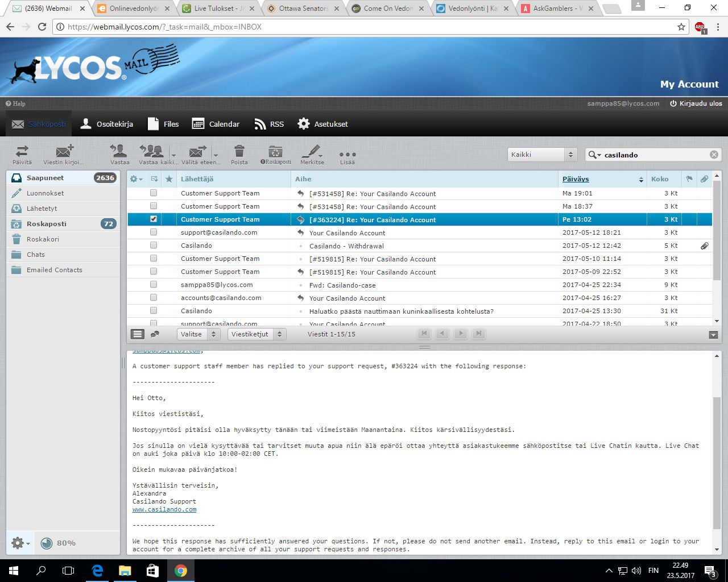Open the Help link
Screen dimensions: 728x582
pos(15,103)
